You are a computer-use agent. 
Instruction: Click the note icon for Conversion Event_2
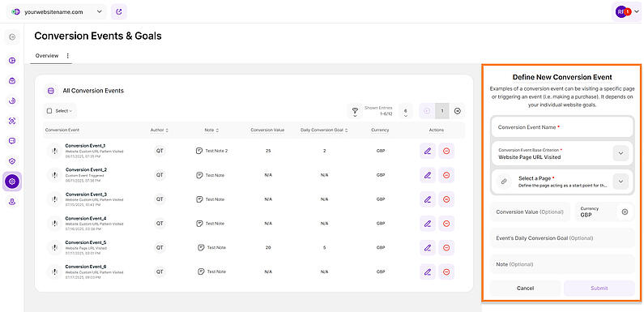[199, 175]
